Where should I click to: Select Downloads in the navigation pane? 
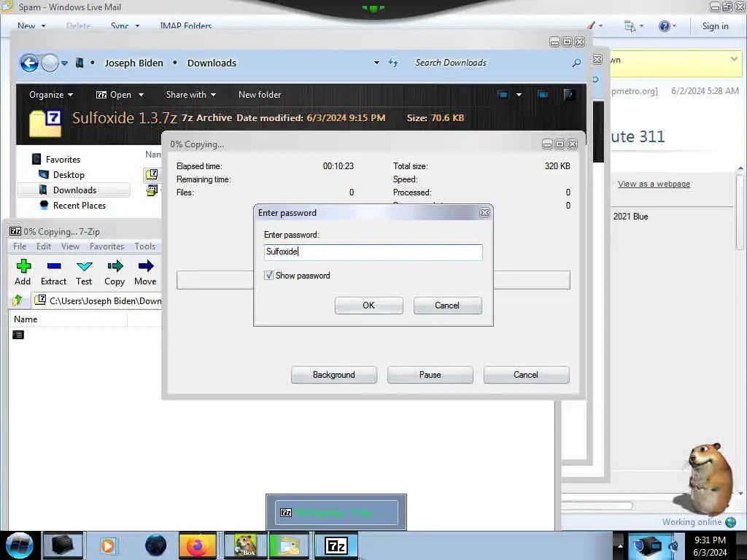pos(74,190)
